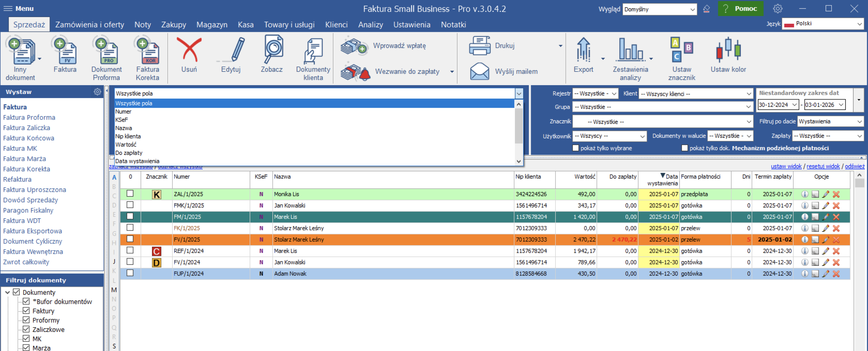Open Faktura Zaliczka in Wystaw panel
Screen dimensions: 868x351
26,128
